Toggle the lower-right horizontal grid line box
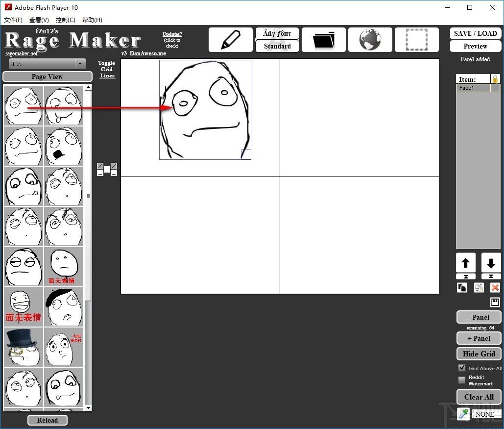This screenshot has height=429, width=504. point(114,173)
